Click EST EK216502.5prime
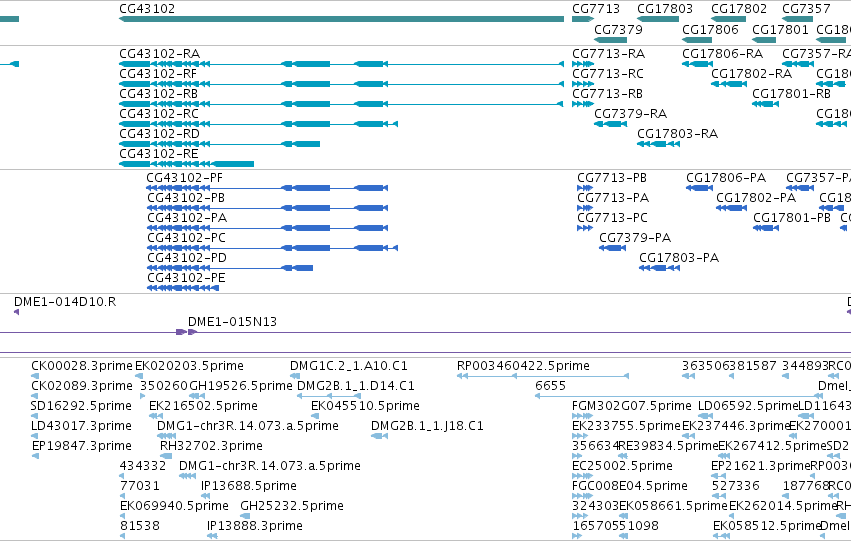 point(204,406)
